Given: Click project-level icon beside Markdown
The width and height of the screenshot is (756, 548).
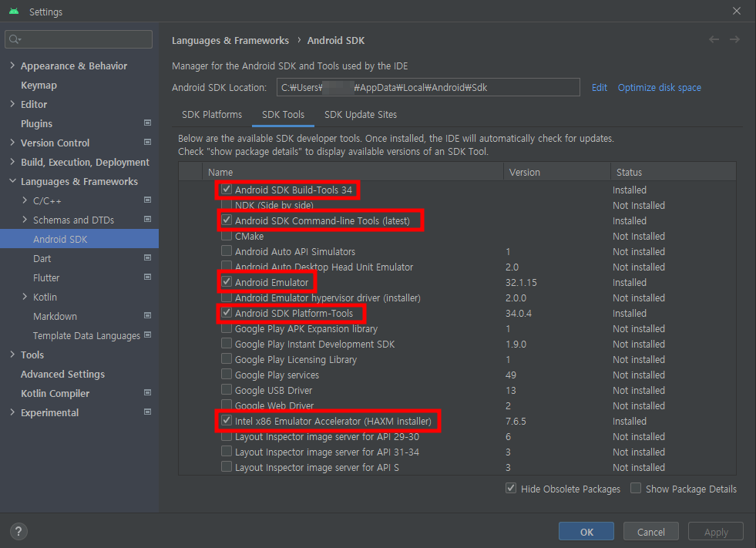Looking at the screenshot, I should tap(147, 316).
